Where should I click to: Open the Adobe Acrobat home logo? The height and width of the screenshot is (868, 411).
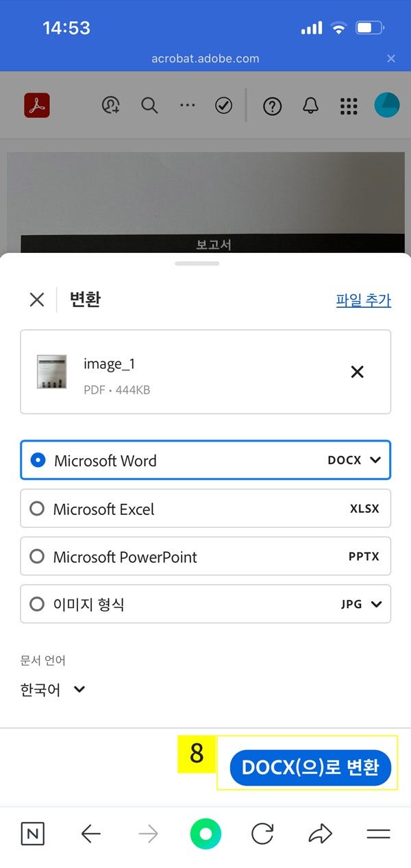pyautogui.click(x=37, y=106)
